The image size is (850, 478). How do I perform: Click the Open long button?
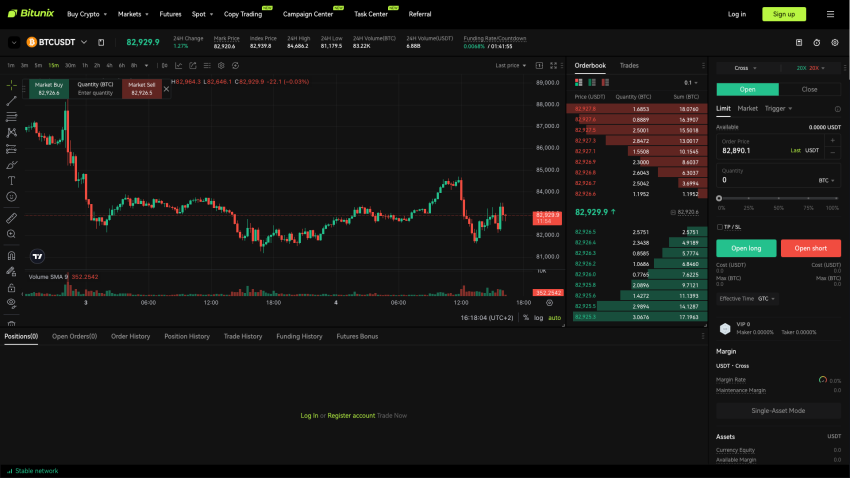pyautogui.click(x=746, y=248)
